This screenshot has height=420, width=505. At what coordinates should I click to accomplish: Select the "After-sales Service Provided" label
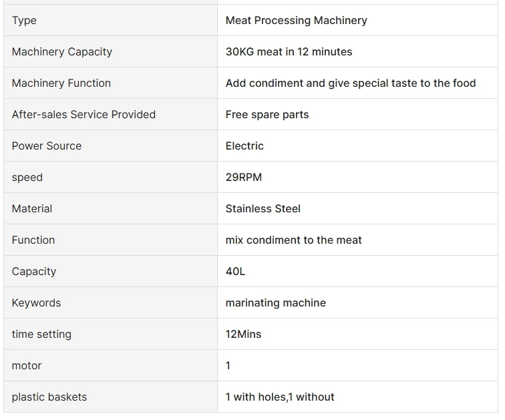pos(83,115)
